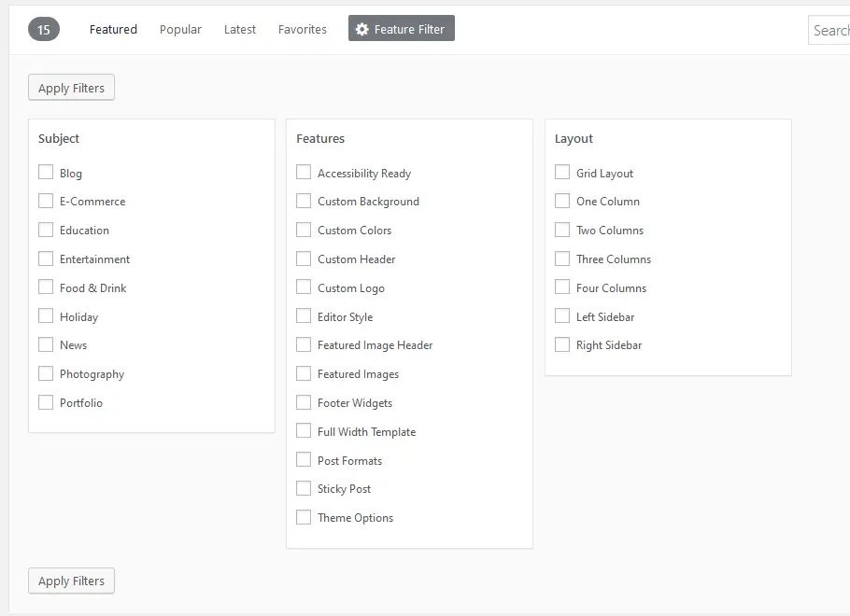Click the Search themes input field
Screen dimensions: 850x616
click(829, 31)
